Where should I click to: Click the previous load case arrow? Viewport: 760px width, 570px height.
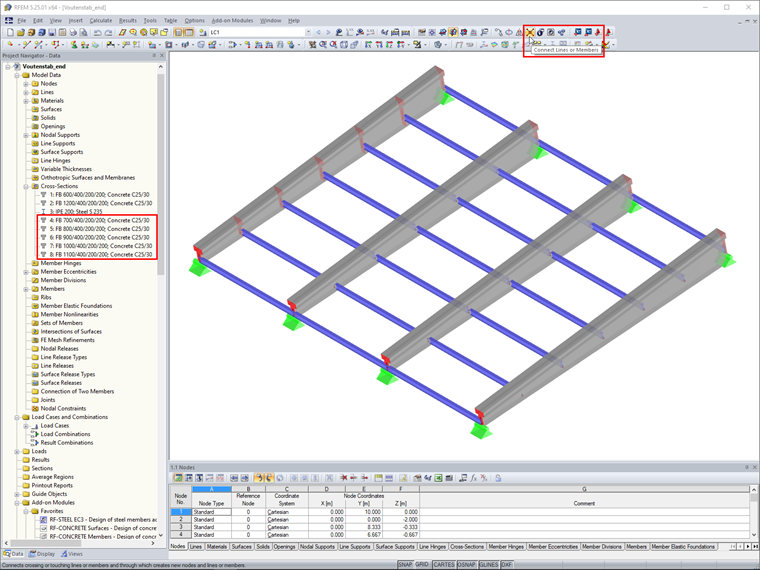(x=318, y=32)
